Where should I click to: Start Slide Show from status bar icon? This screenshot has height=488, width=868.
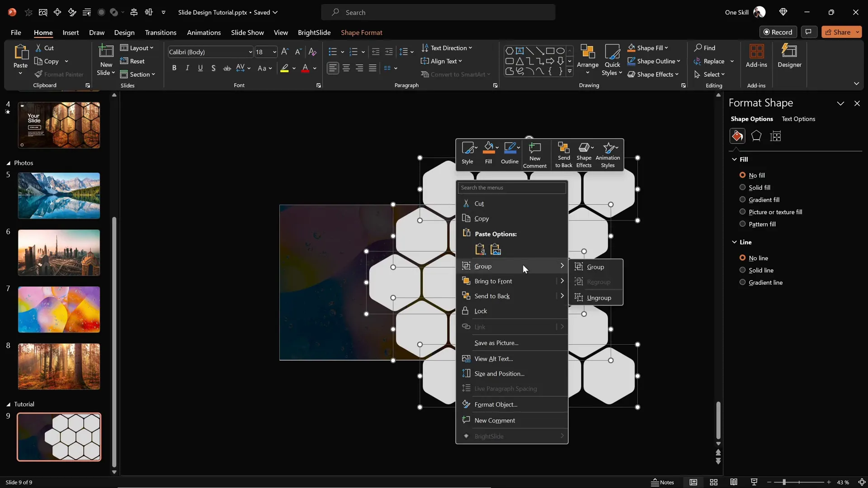click(754, 482)
